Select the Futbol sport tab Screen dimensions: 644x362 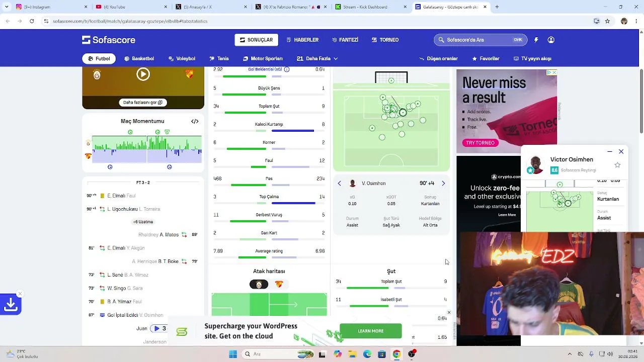[99, 59]
